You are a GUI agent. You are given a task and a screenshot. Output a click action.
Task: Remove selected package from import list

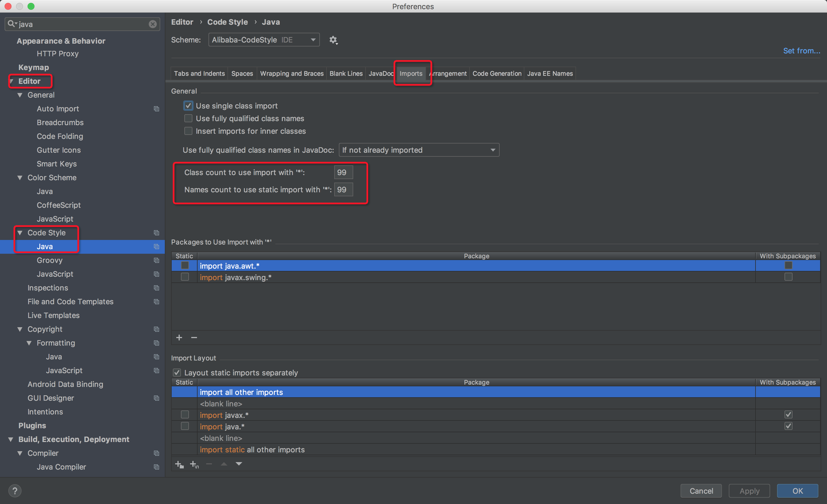click(194, 338)
